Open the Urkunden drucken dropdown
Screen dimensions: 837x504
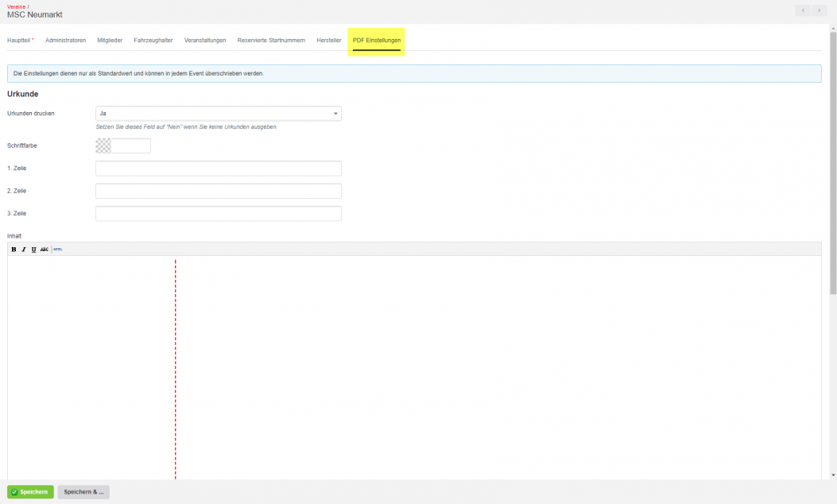(219, 113)
